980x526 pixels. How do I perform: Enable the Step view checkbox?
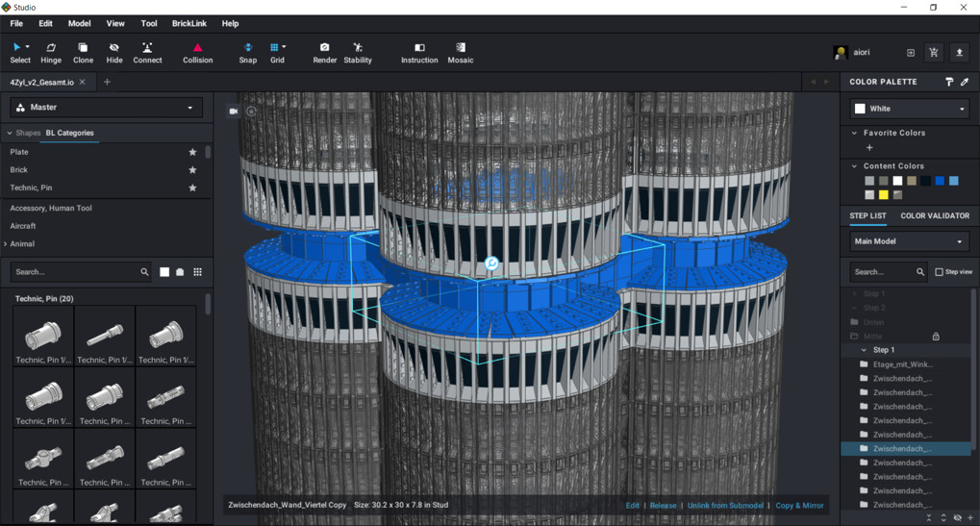click(940, 272)
